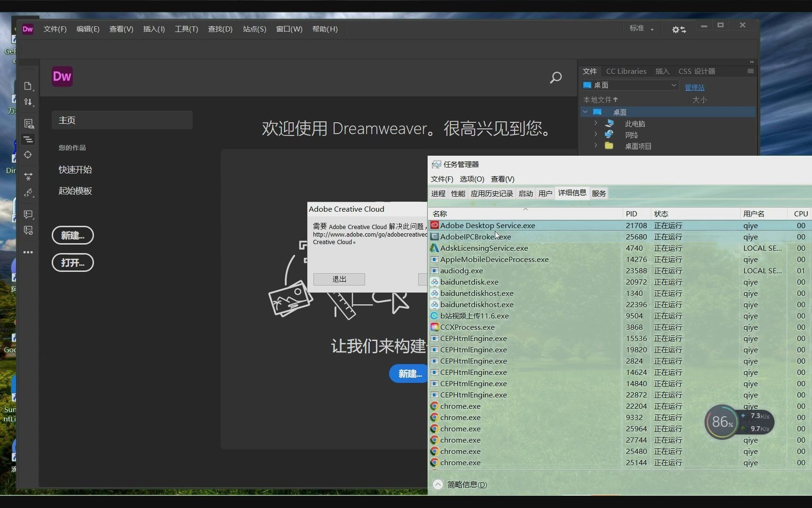Viewport: 812px width, 508px height.
Task: Select the inspect crosshair icon
Action: pyautogui.click(x=28, y=155)
